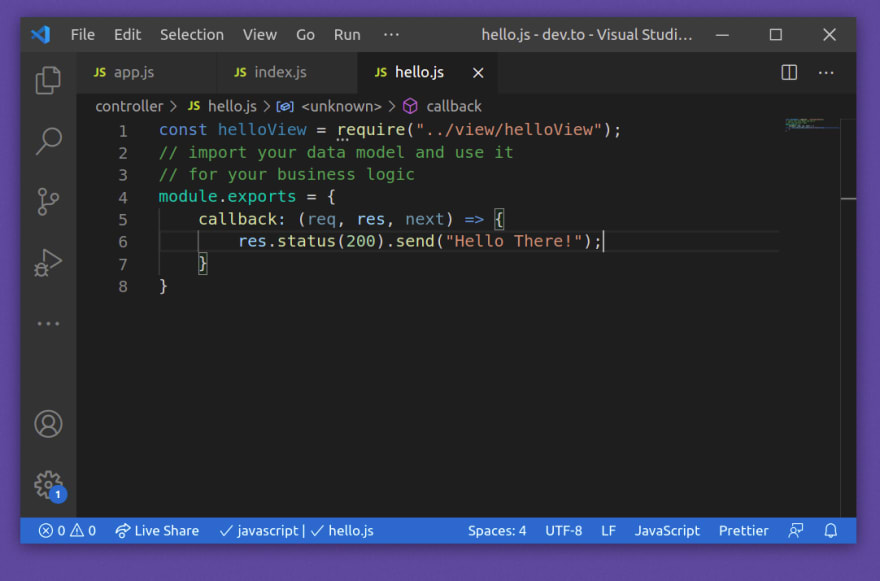The image size is (880, 581).
Task: Click the controller breadcrumb
Action: click(129, 106)
